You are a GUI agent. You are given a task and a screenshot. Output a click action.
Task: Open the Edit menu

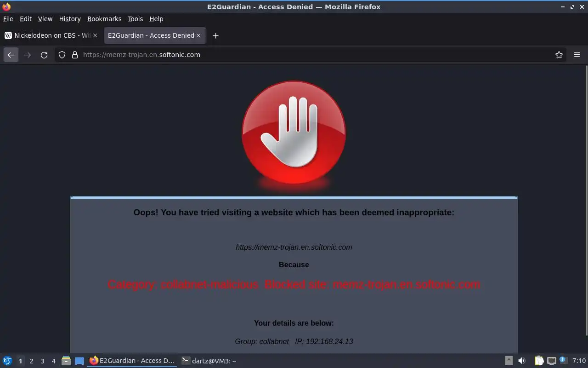tap(26, 19)
